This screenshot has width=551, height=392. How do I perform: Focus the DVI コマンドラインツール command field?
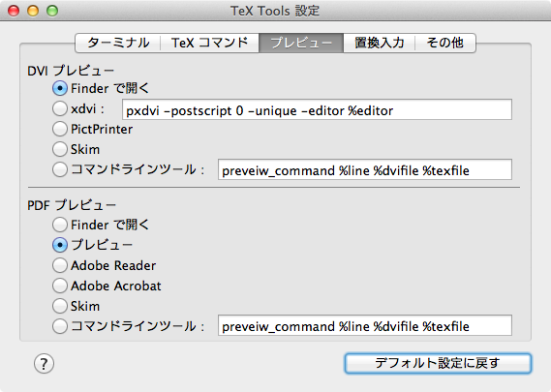click(365, 169)
